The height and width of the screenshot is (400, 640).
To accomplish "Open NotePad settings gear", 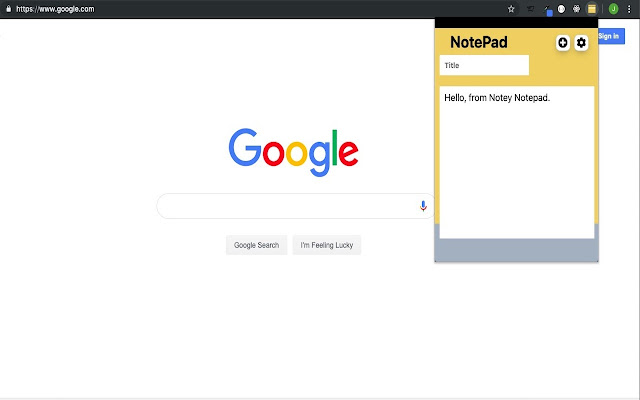I will [x=581, y=42].
